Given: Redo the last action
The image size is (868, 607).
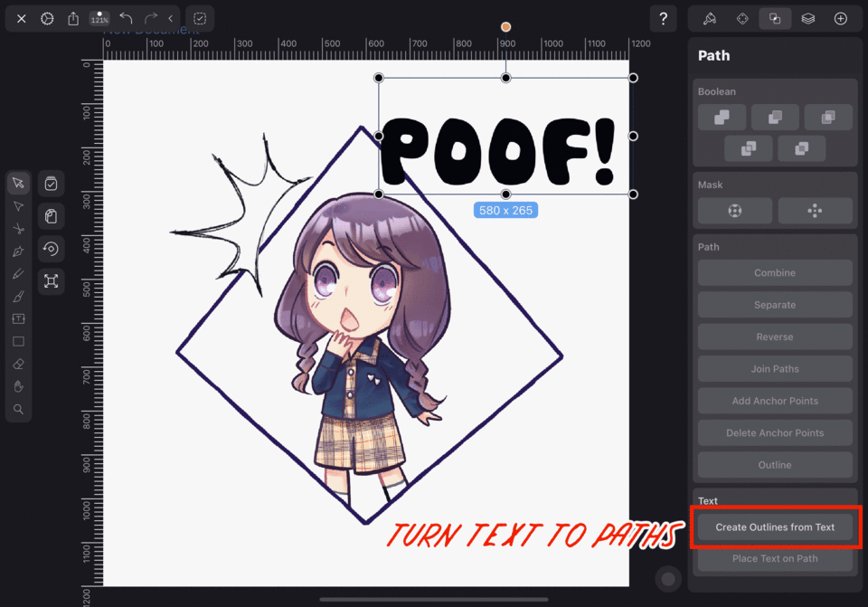Looking at the screenshot, I should pyautogui.click(x=151, y=18).
